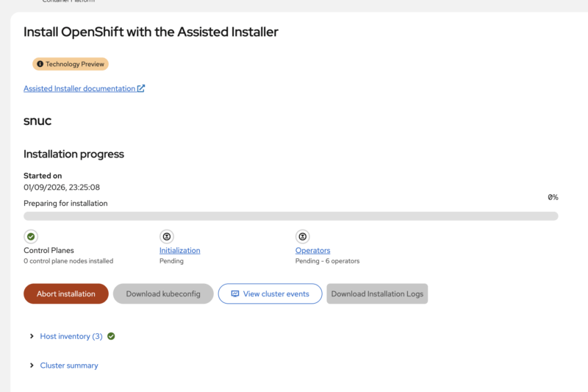Open Cluster summary section label
588x392 pixels.
tap(69, 366)
